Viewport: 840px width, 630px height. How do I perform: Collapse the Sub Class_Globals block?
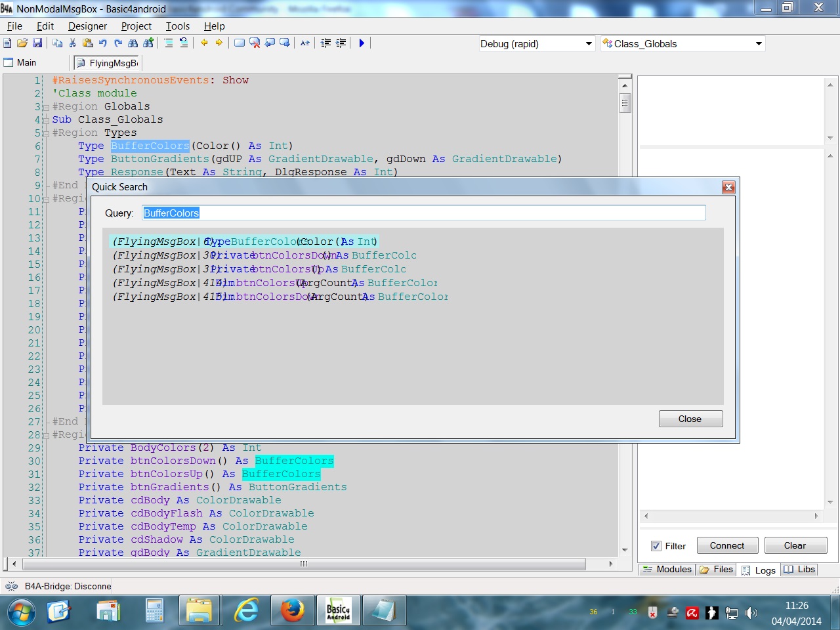point(46,120)
